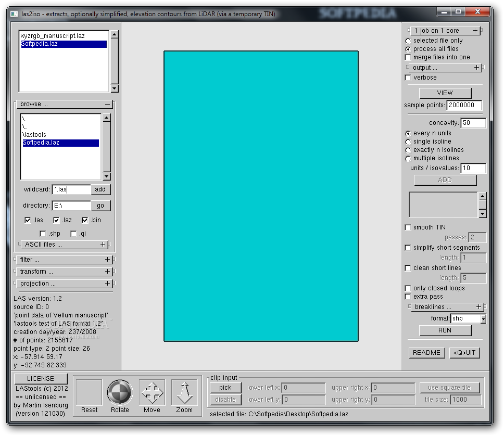Uncheck the .laz file type checkbox
504x436 pixels.
click(56, 220)
